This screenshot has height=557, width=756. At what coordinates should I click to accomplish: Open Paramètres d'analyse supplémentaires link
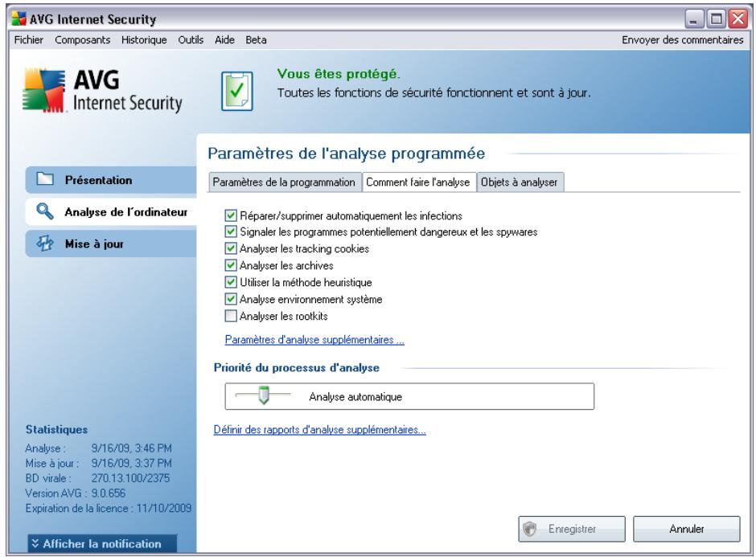click(x=314, y=340)
